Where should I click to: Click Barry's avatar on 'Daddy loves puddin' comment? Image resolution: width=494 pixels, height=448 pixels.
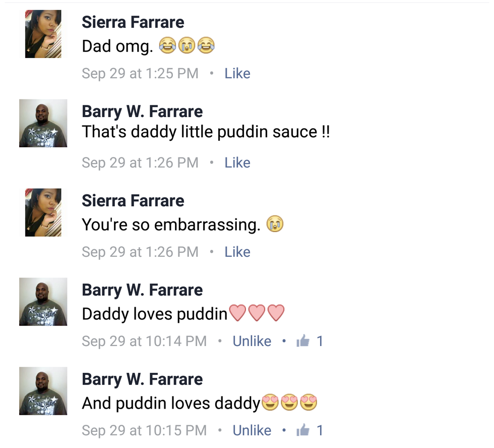point(43,302)
